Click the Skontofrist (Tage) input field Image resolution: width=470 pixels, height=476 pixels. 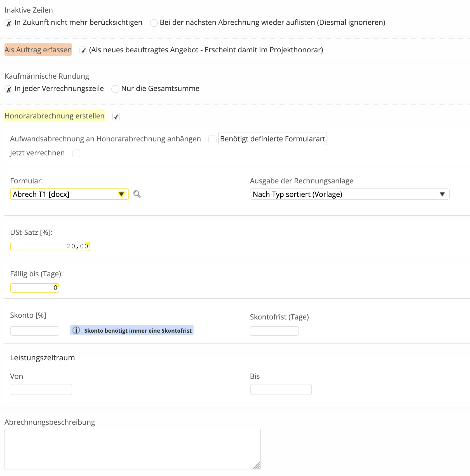274,331
